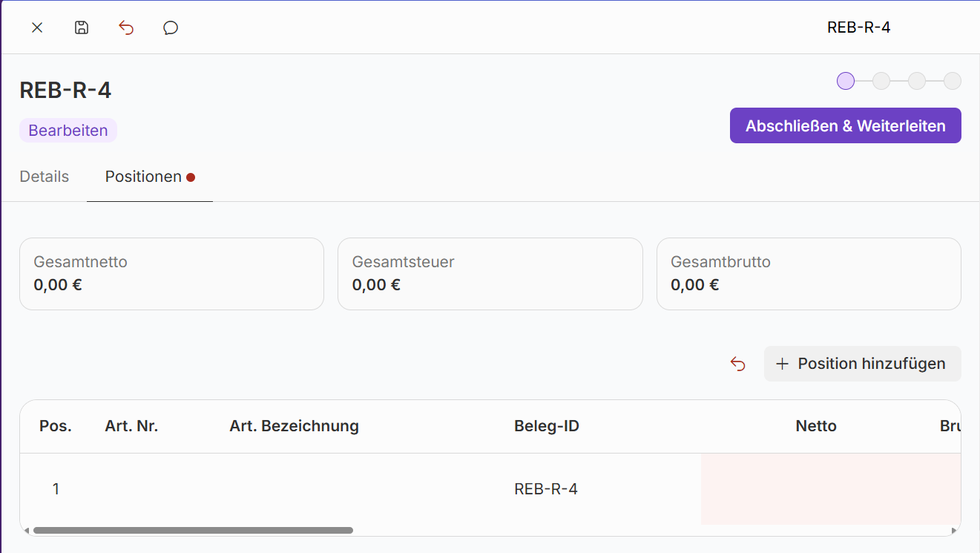
Task: Select the REB-R-4 Beleg-ID cell in row 1
Action: pos(546,489)
